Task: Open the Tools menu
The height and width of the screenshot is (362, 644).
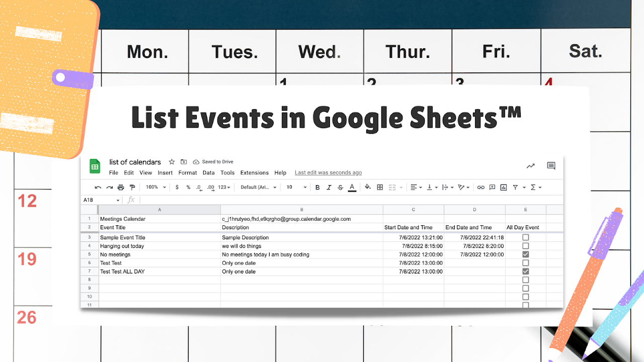Action: click(x=227, y=173)
